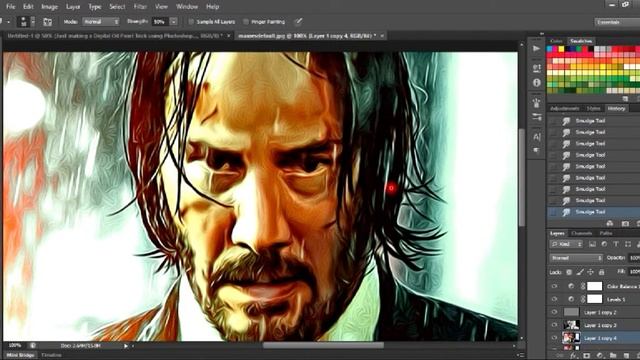This screenshot has height=360, width=640.
Task: Filter layers by pixel layer icon
Action: tap(592, 244)
